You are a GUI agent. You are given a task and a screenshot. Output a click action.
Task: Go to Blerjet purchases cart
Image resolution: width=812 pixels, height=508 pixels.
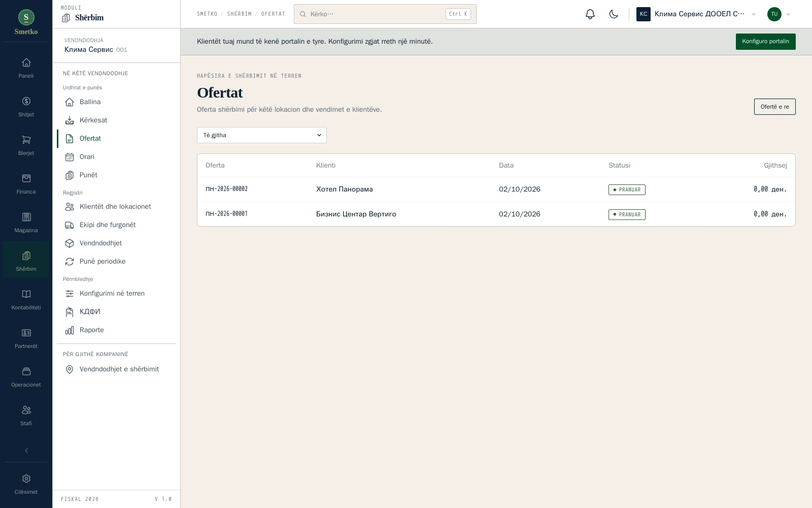(x=26, y=145)
